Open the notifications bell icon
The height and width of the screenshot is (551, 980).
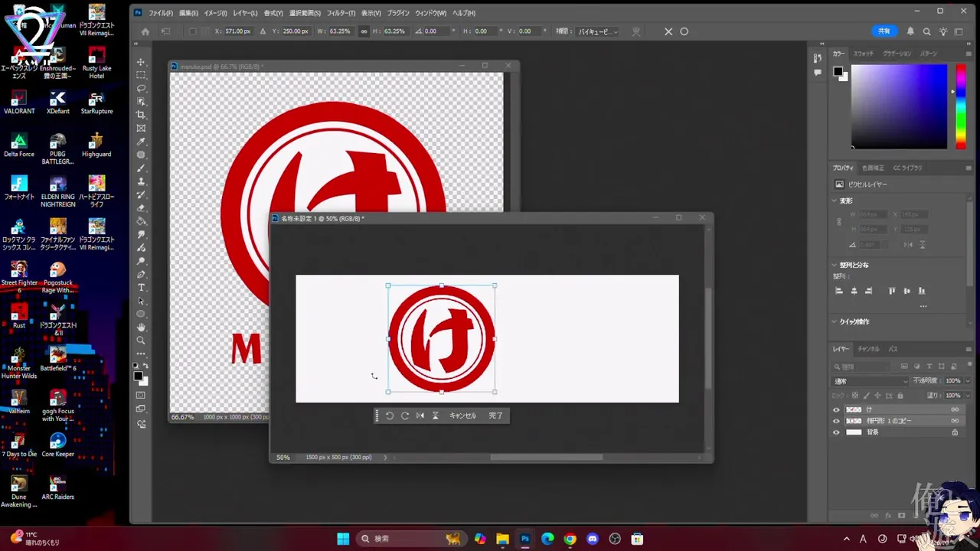tap(910, 31)
